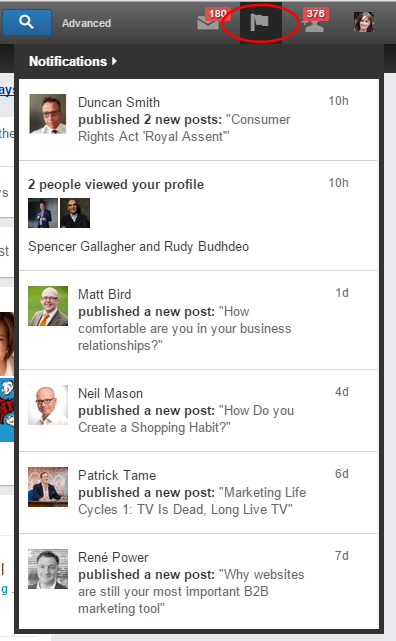
Task: Click the blue search magnifier button
Action: [27, 22]
